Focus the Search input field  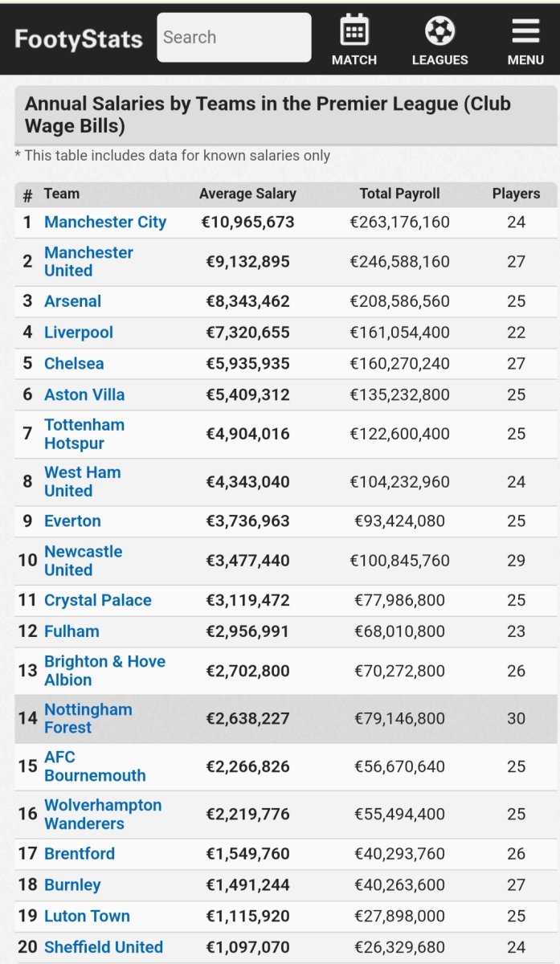coord(234,37)
